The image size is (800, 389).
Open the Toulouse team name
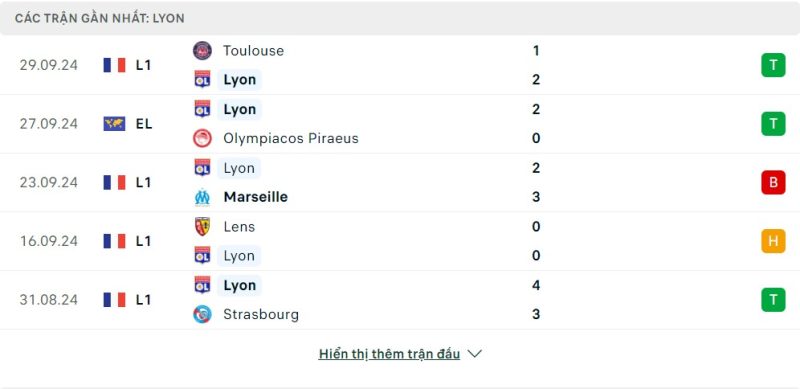click(x=253, y=51)
